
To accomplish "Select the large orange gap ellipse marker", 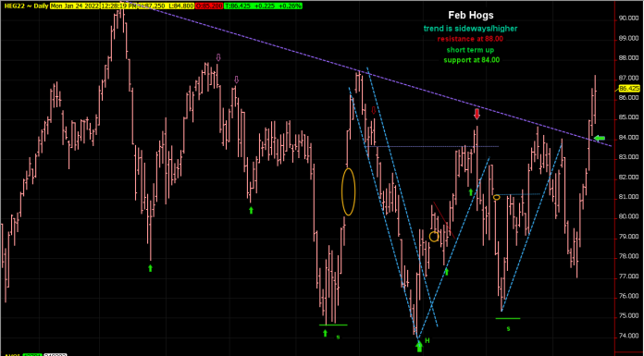I will tap(348, 191).
